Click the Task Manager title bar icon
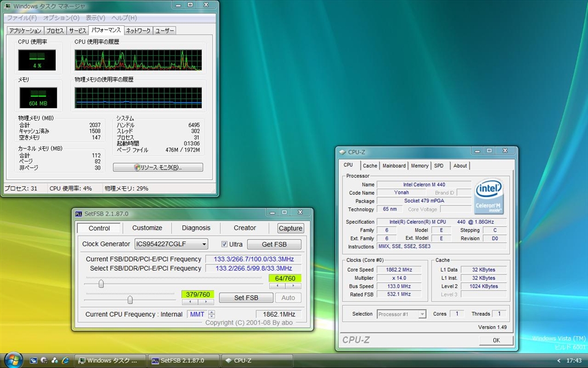Screen dimensions: 588x368 tap(7, 6)
